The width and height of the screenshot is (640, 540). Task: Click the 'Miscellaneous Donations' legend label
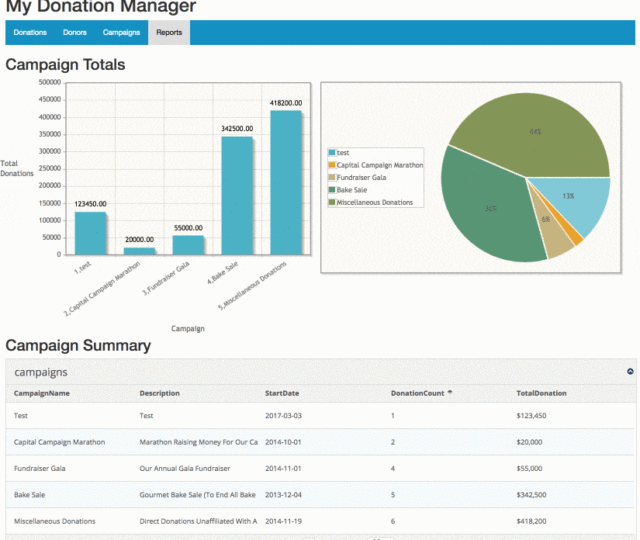[x=375, y=202]
